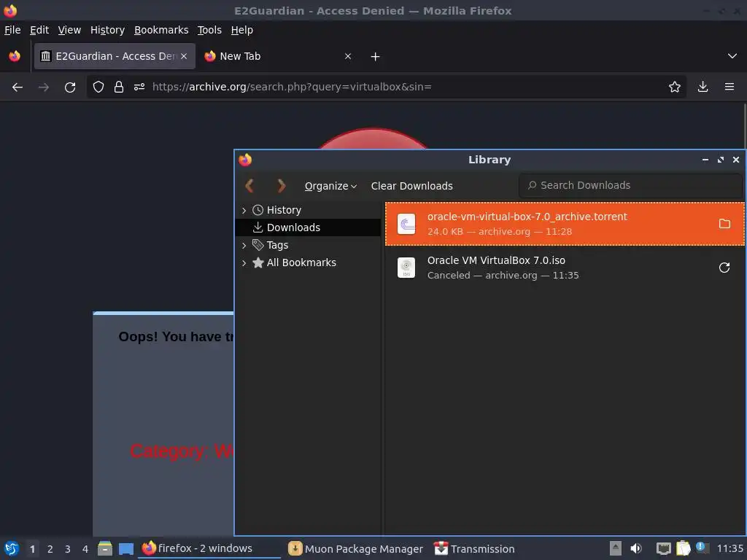Open clipboard manager tray icon
Screen dimensions: 747x560
(x=683, y=548)
